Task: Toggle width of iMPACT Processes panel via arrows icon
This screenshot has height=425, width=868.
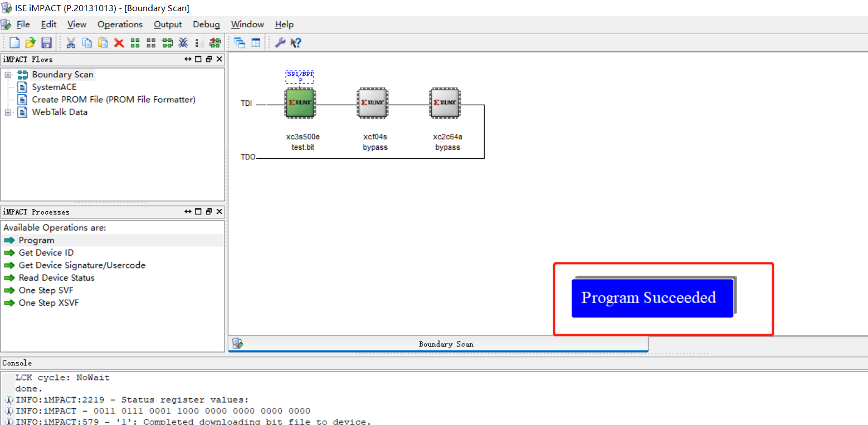Action: click(188, 212)
